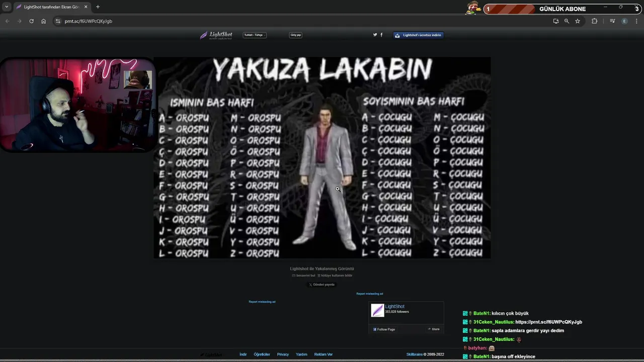Screen dimensions: 644x362
Task: Open the browser three-dot menu
Action: (x=636, y=21)
